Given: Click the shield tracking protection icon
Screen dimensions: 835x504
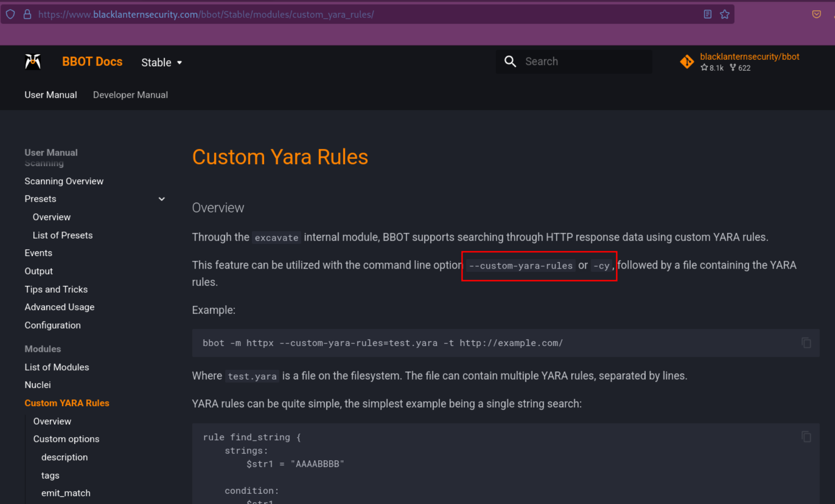Looking at the screenshot, I should pyautogui.click(x=11, y=14).
